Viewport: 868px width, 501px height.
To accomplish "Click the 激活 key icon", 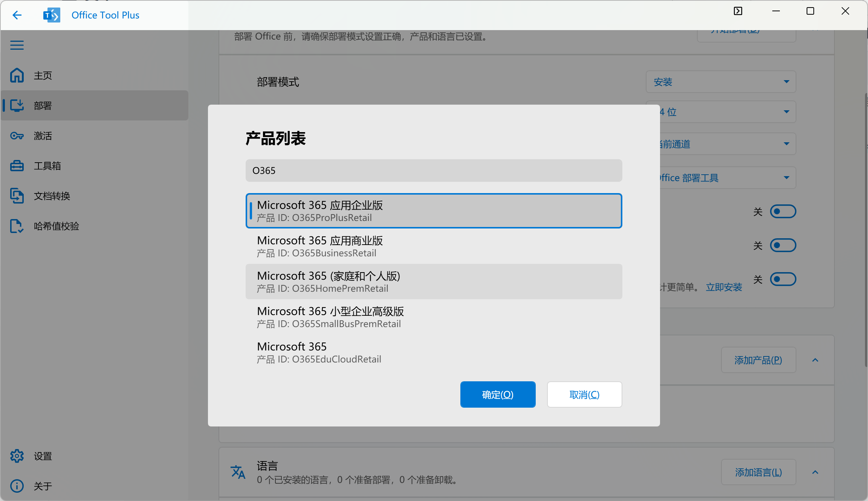I will [x=17, y=136].
